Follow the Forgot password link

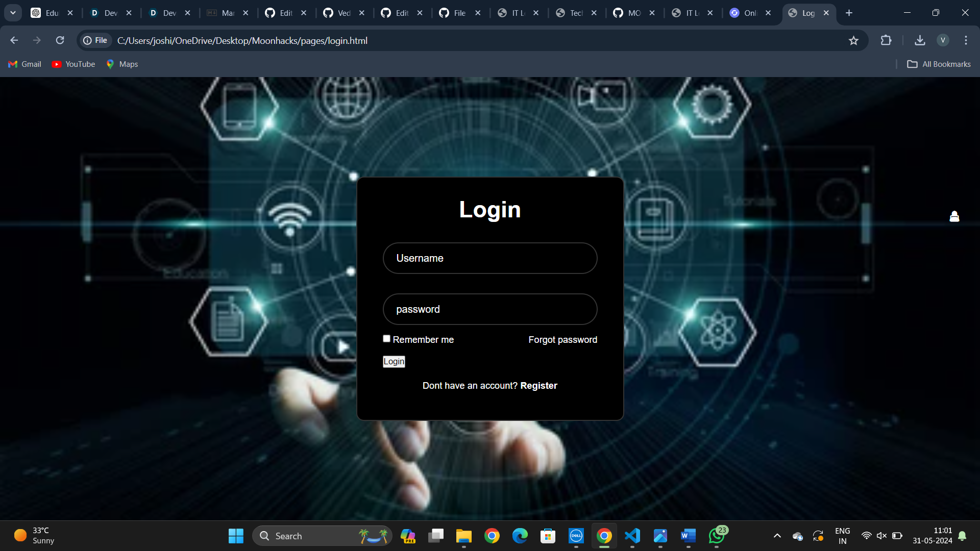click(x=562, y=340)
